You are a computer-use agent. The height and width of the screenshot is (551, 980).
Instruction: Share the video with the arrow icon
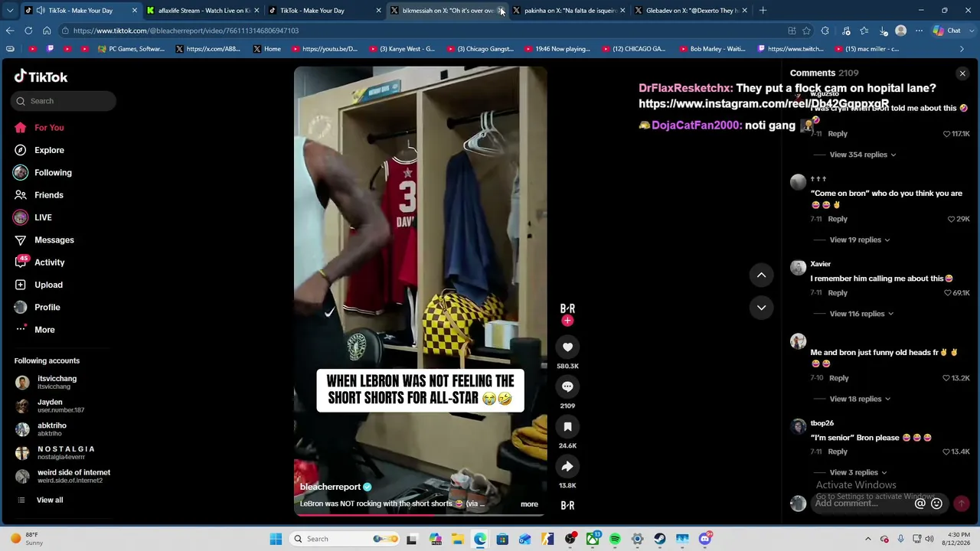point(567,467)
